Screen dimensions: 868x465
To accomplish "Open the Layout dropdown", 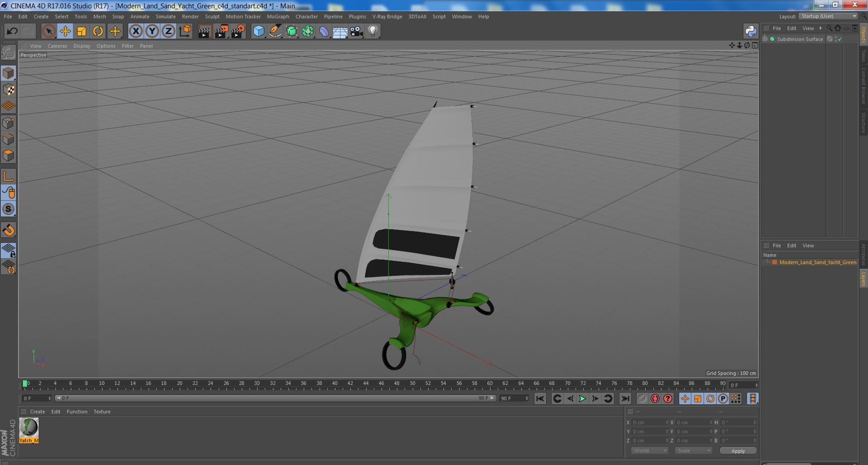I will [828, 16].
